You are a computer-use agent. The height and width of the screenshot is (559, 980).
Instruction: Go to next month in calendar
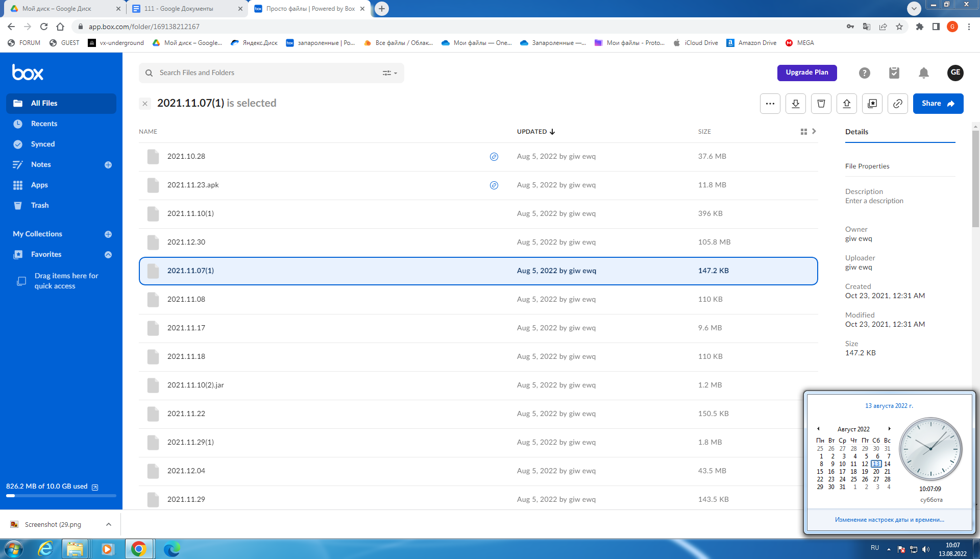889,429
